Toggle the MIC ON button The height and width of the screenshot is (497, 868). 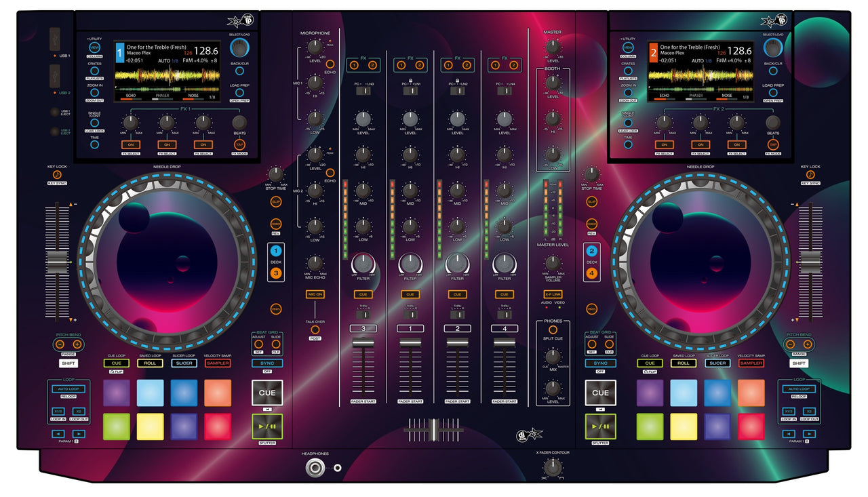[x=315, y=294]
